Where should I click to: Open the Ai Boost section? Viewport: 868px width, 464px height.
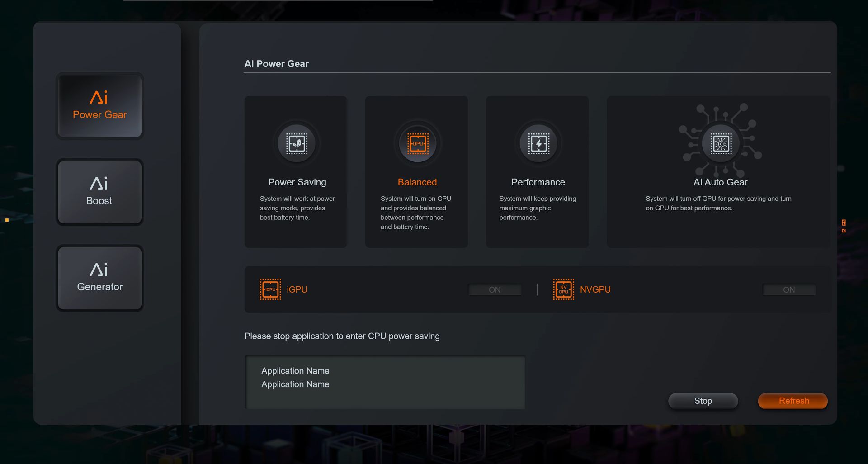(x=99, y=192)
